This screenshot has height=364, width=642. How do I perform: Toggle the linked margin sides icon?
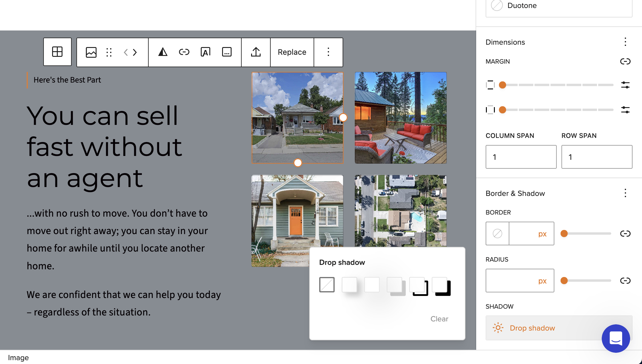pos(625,61)
